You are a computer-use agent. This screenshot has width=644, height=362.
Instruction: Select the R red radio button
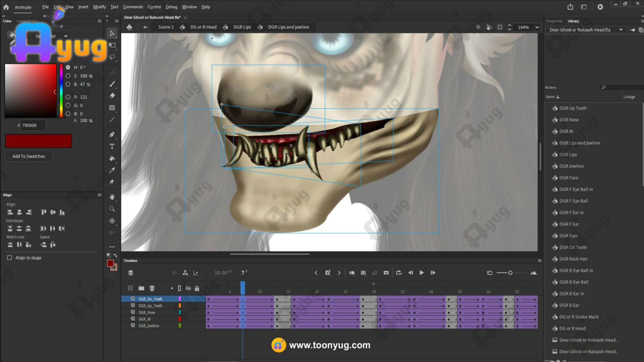click(68, 97)
